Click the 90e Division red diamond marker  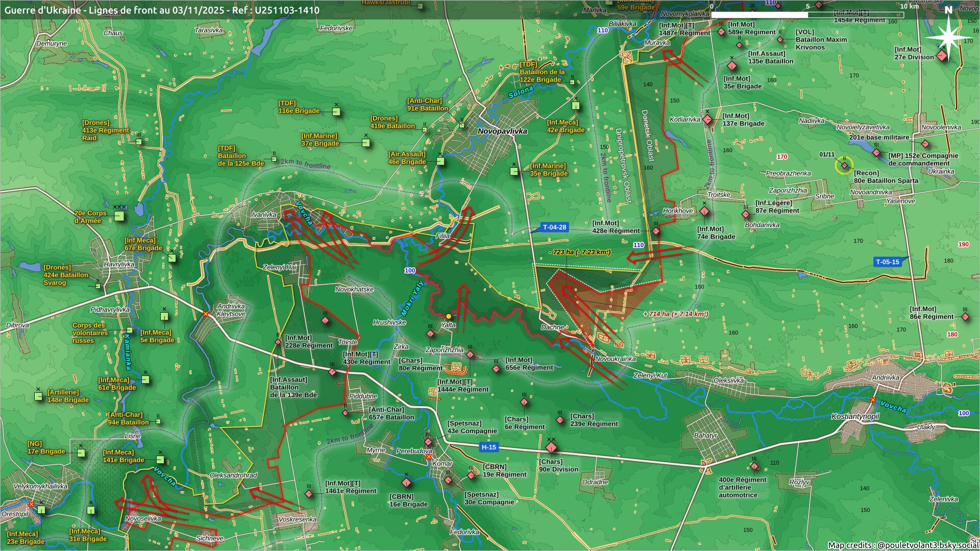coord(551,448)
